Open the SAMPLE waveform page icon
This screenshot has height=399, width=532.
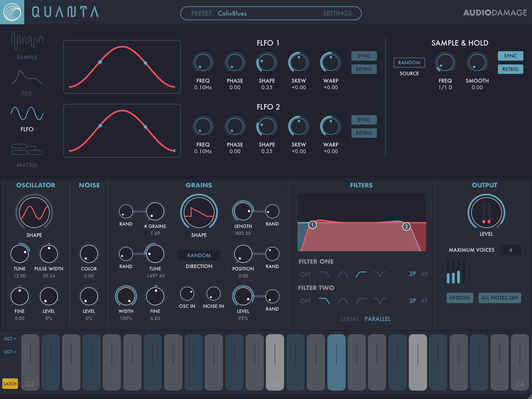pyautogui.click(x=27, y=41)
